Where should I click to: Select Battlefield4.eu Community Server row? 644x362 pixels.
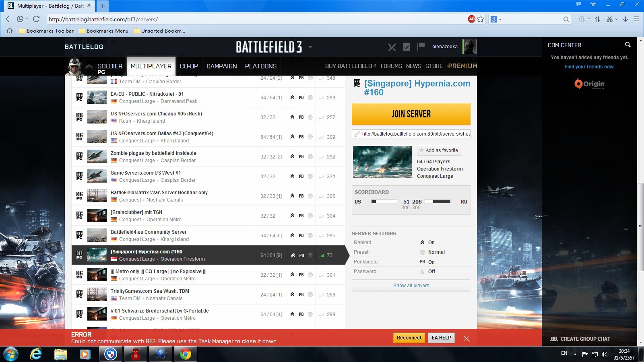pos(208,235)
